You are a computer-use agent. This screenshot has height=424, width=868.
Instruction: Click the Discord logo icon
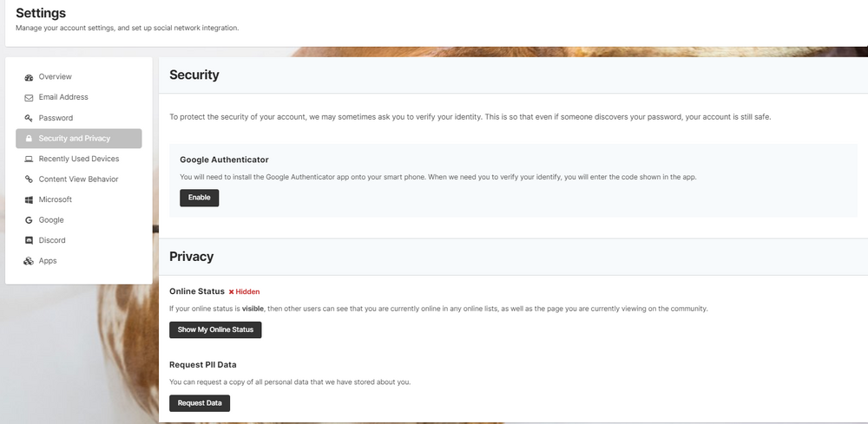[x=29, y=241]
